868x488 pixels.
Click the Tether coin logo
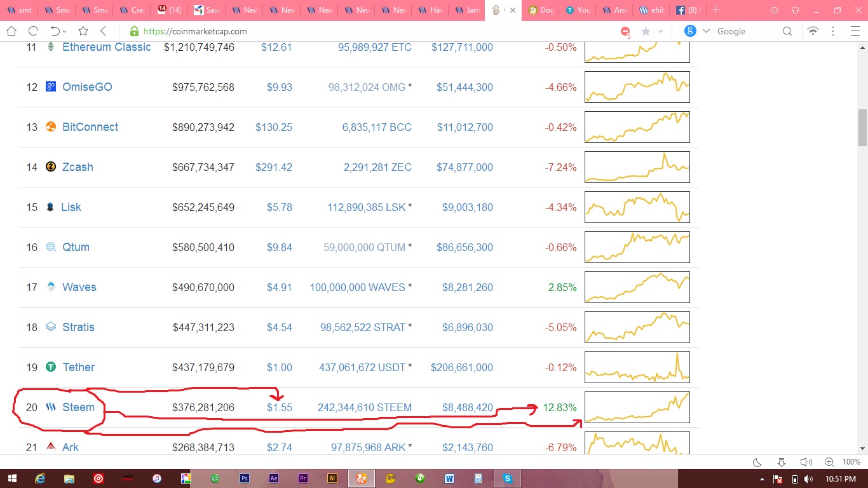click(x=51, y=367)
